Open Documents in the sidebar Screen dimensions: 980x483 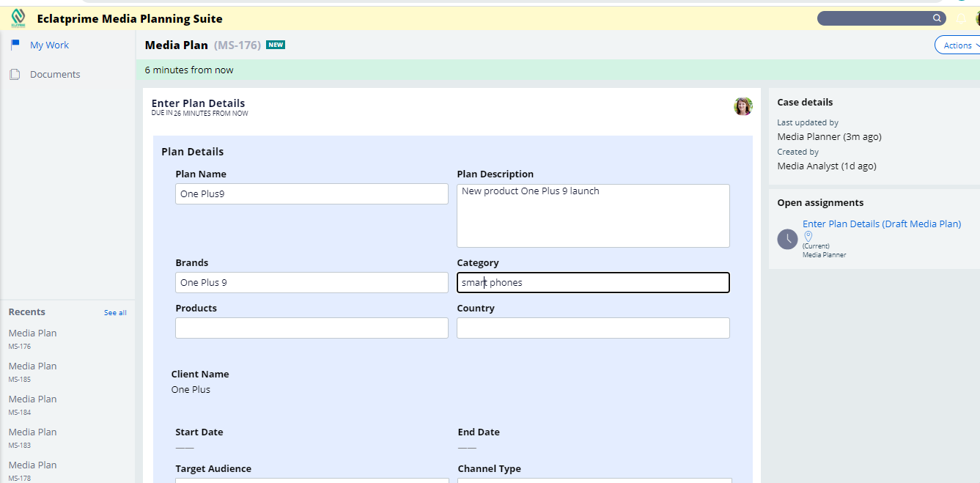click(x=55, y=74)
